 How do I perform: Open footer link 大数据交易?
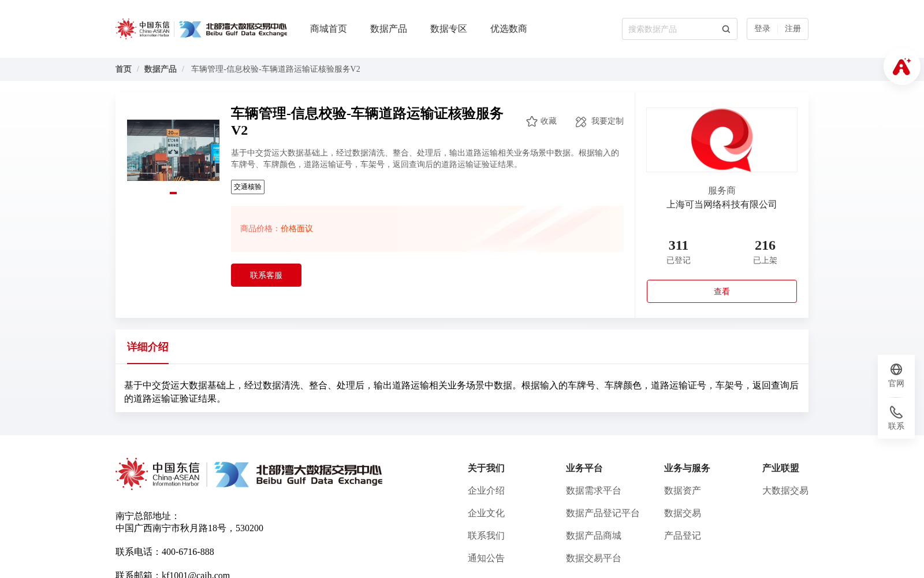(785, 491)
